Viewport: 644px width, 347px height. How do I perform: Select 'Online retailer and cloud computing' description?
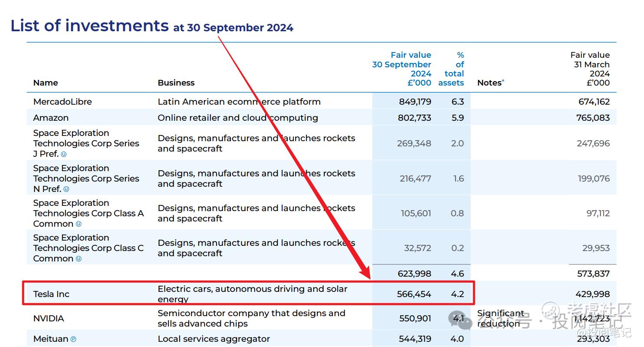tap(238, 118)
